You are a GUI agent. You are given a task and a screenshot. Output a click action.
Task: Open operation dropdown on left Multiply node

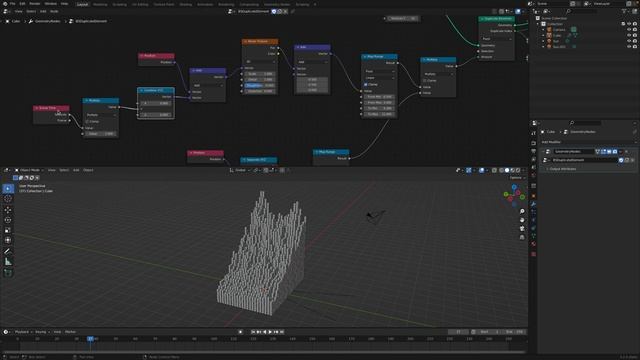[101, 115]
